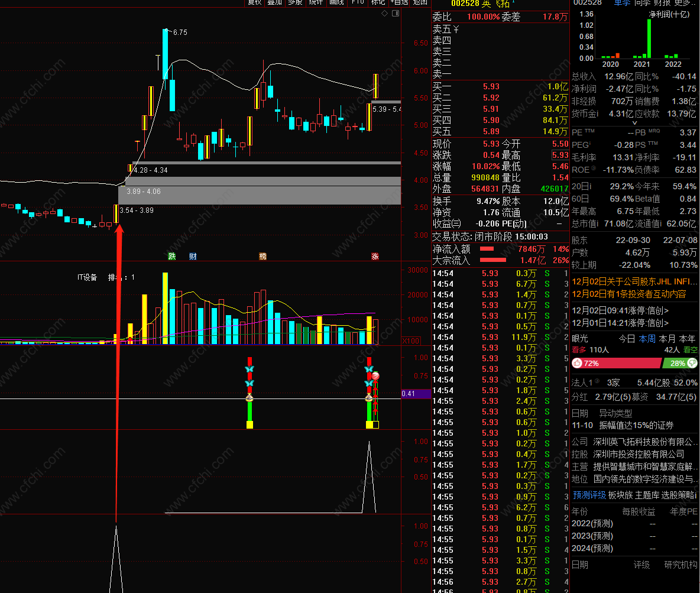Click the 6.75 high price label
The width and height of the screenshot is (700, 593).
tap(180, 33)
